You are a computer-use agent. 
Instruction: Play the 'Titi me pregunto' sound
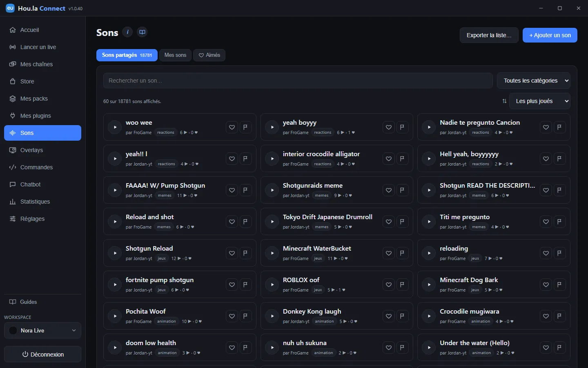pyautogui.click(x=429, y=222)
